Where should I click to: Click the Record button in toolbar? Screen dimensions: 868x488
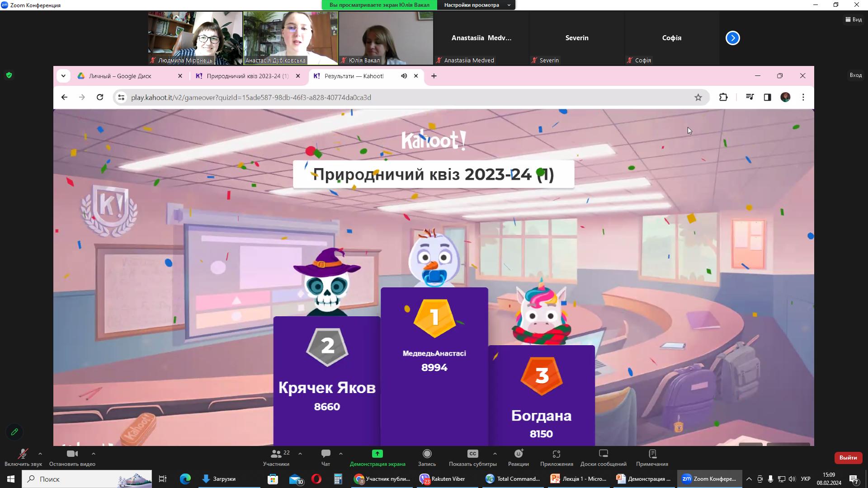coord(427,457)
